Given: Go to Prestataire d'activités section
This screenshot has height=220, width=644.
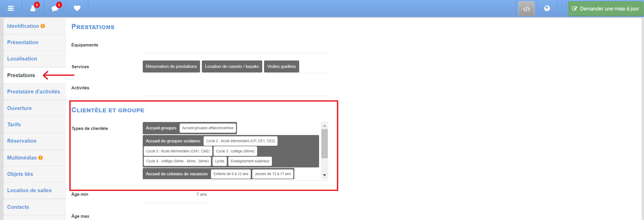Looking at the screenshot, I should 33,92.
